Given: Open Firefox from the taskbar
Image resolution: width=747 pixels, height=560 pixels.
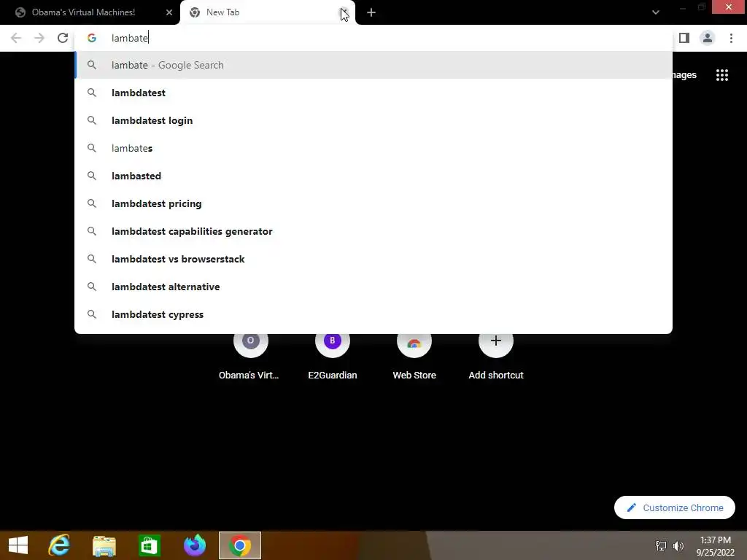Looking at the screenshot, I should click(x=195, y=545).
